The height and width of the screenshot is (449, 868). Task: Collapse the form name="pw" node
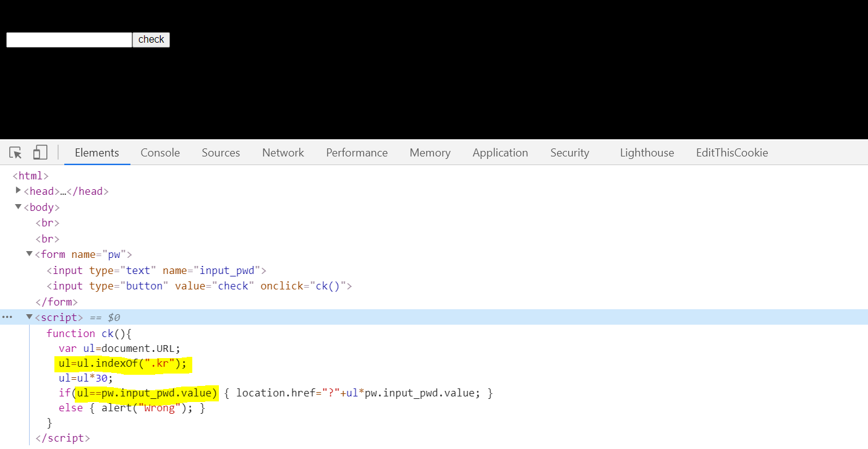tap(29, 254)
